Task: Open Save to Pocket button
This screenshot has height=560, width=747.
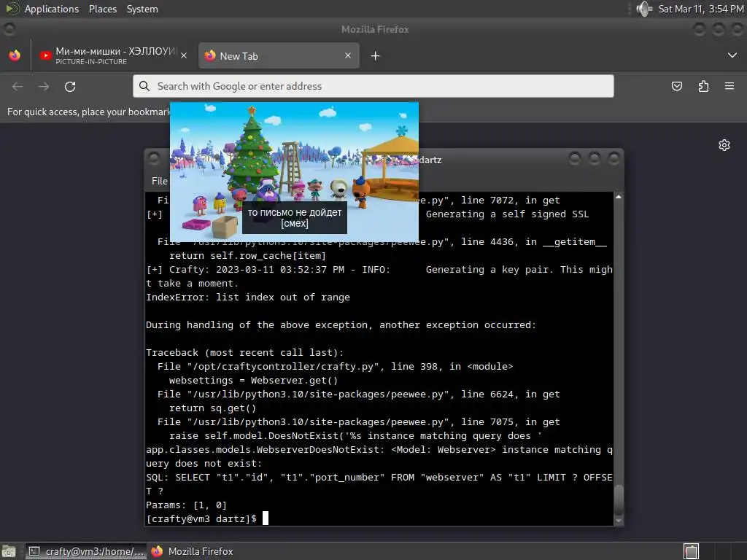Action: (x=676, y=86)
